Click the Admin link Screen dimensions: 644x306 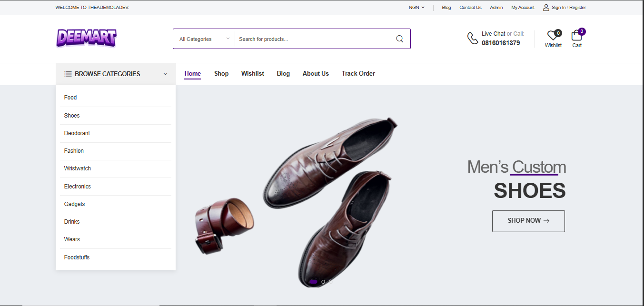(x=496, y=8)
